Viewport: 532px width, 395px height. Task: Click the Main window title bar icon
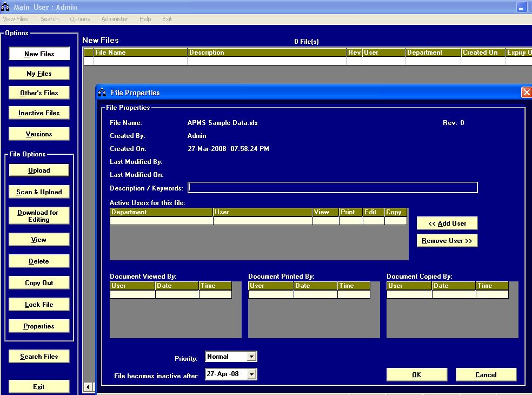tap(6, 7)
